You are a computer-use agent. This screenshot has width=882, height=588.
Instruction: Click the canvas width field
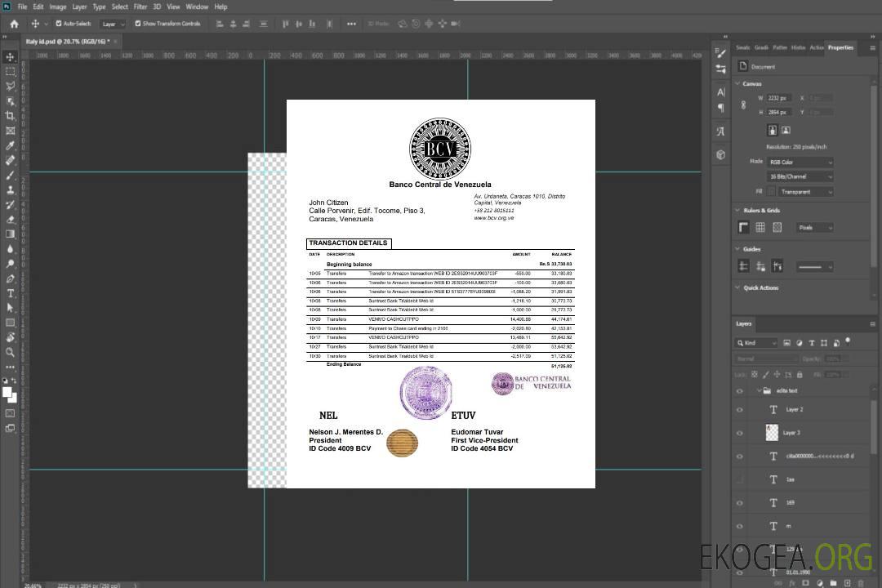777,98
